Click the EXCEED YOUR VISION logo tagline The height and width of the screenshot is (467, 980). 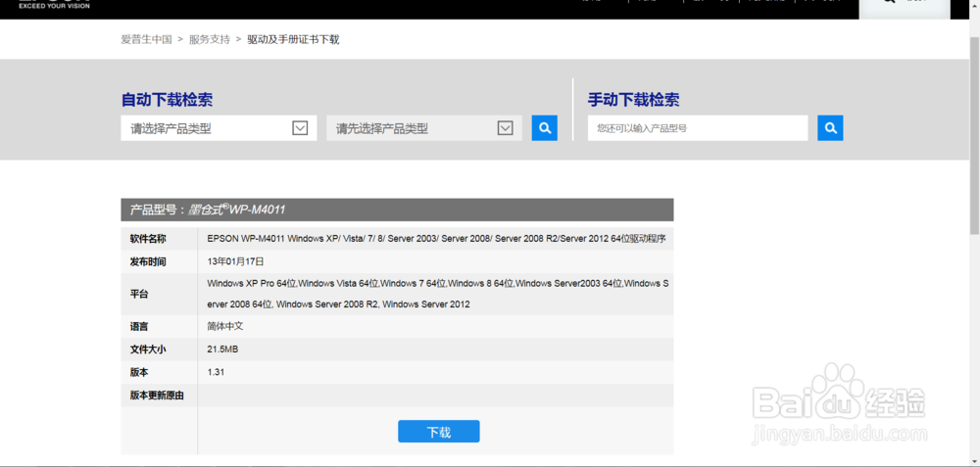(54, 6)
